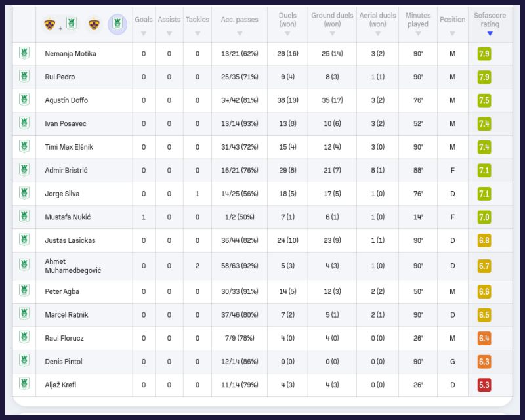Click the team crest beside Mustafa Nukić
The height and width of the screenshot is (420, 525).
pyautogui.click(x=24, y=217)
